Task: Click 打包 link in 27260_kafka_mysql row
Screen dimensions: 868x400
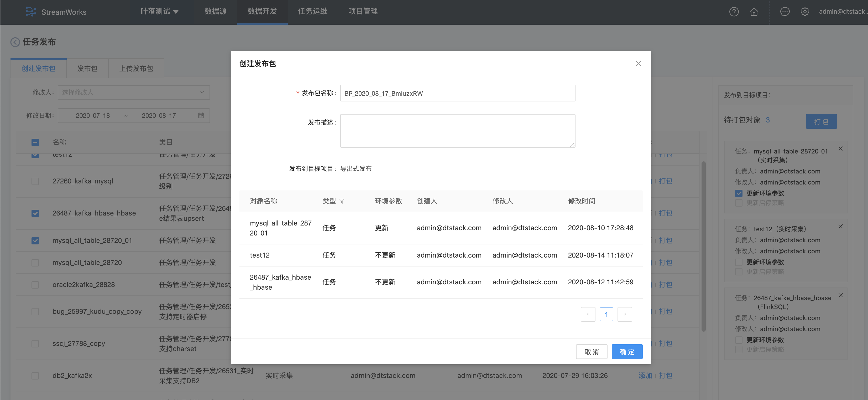Action: (x=666, y=181)
